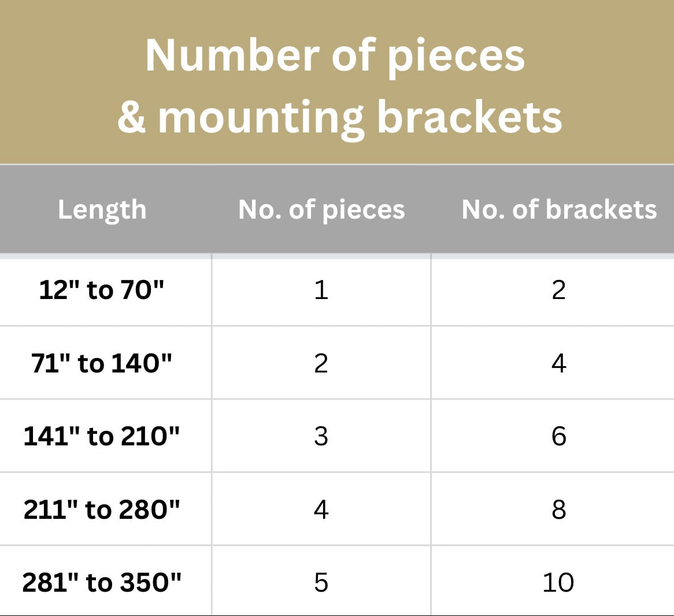This screenshot has height=616, width=674.
Task: Select pieces value 3 for 141" to 210"
Action: click(321, 436)
